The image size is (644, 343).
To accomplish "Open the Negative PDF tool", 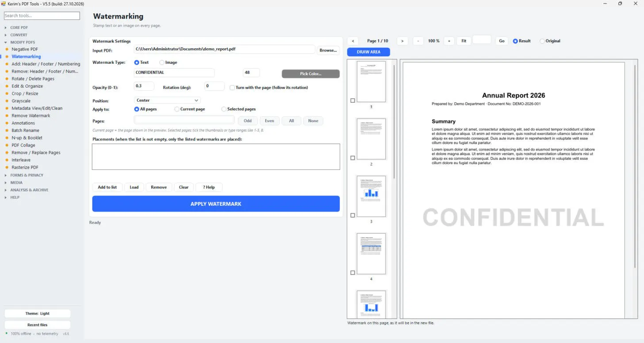I will tap(25, 49).
